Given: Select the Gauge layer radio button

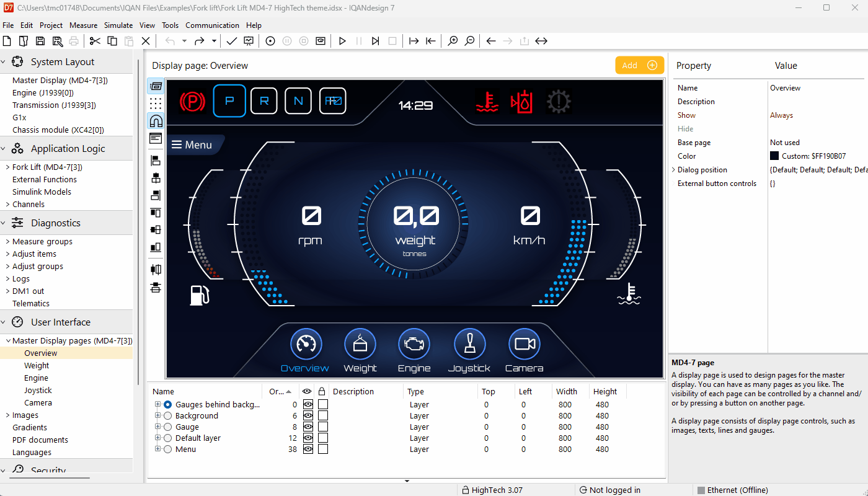Looking at the screenshot, I should point(167,427).
